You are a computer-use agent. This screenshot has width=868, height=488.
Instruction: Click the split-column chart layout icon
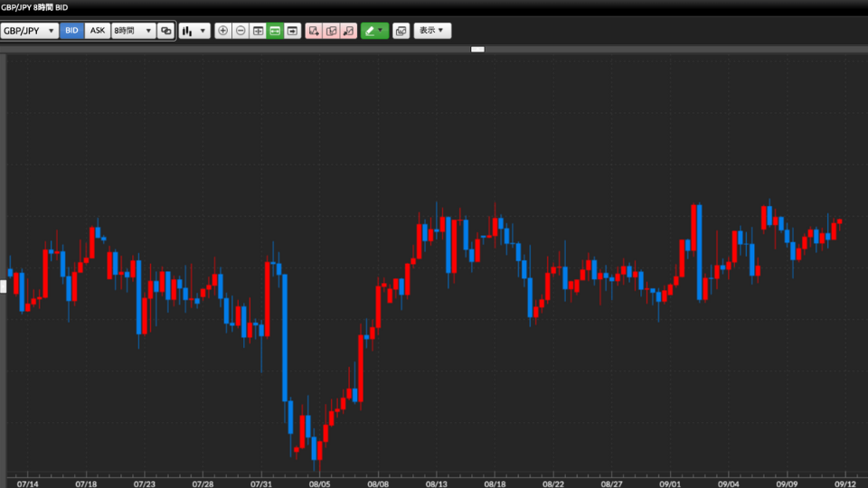(x=258, y=31)
